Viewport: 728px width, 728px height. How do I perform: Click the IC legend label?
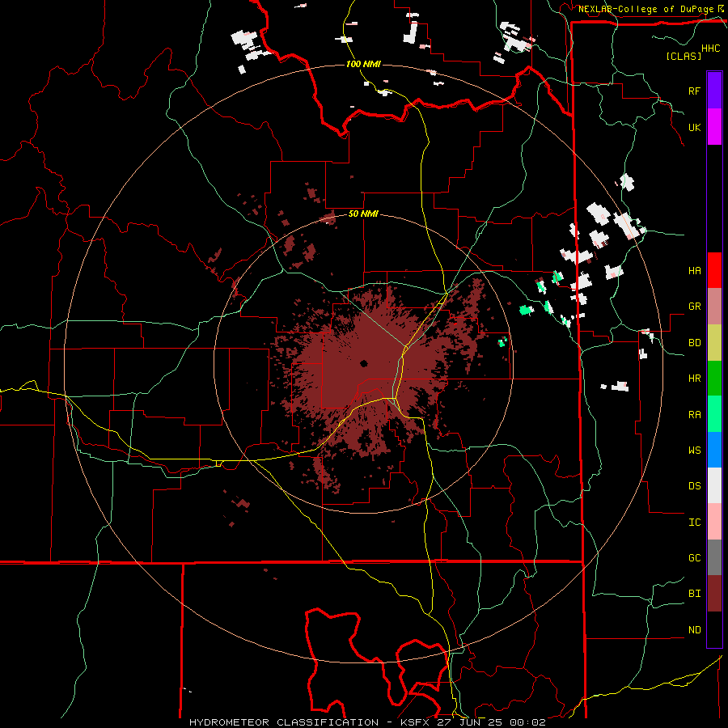coord(695,522)
